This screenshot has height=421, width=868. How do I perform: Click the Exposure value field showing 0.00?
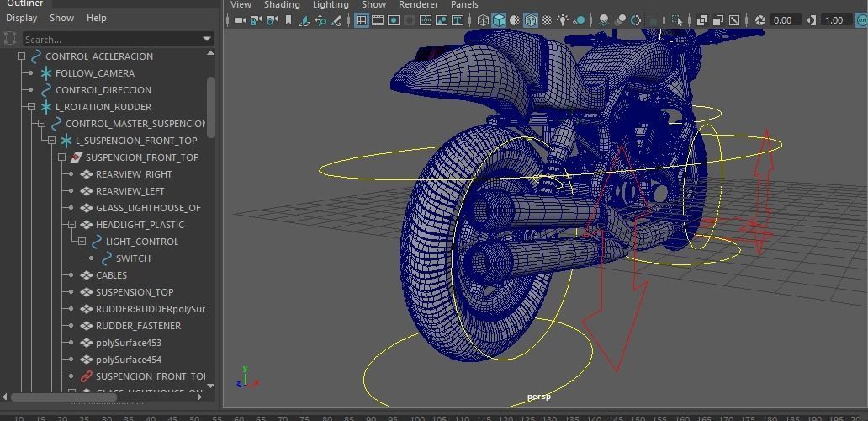click(785, 20)
